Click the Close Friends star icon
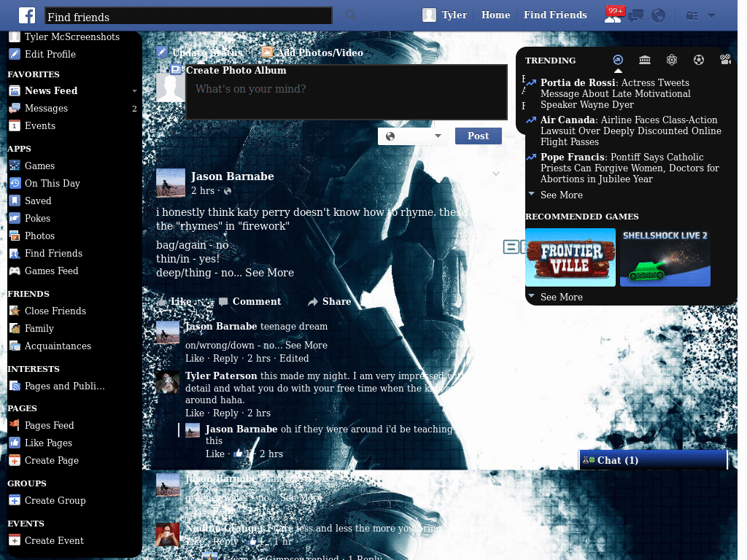747x560 pixels. pos(15,311)
